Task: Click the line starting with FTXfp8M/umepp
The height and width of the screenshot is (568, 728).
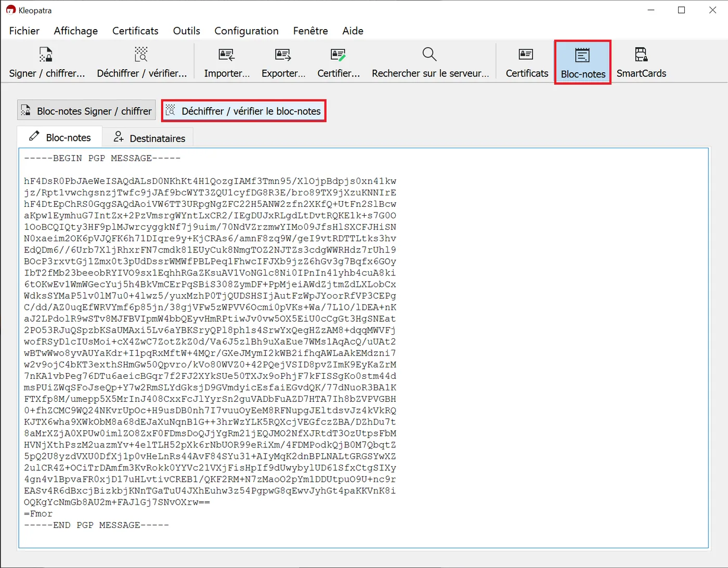Action: pyautogui.click(x=210, y=399)
